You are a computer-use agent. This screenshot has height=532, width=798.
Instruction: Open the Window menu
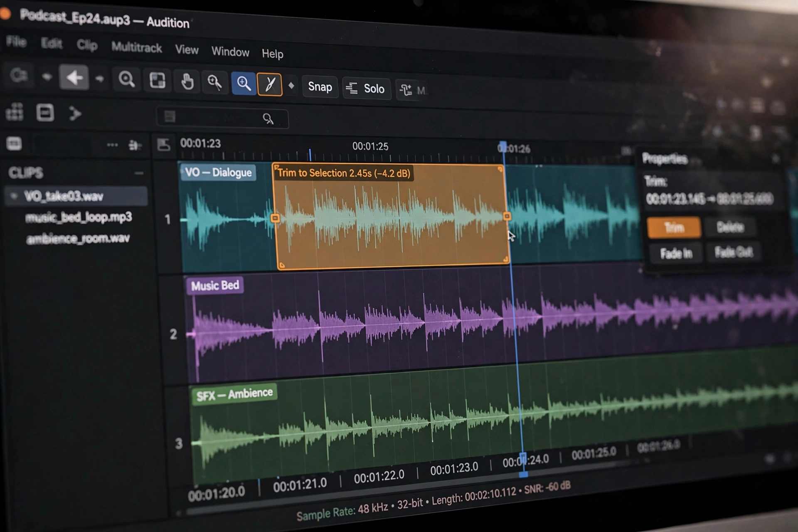(x=230, y=52)
